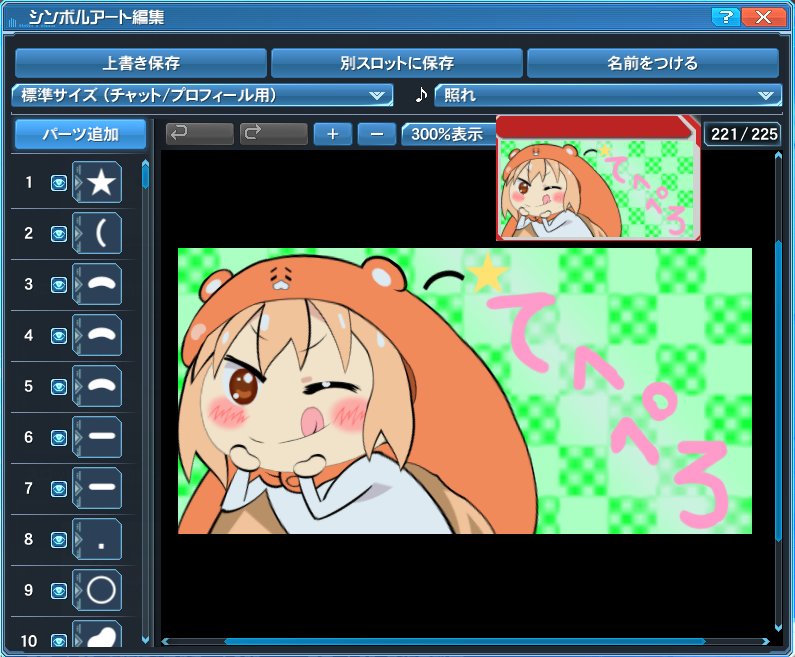The height and width of the screenshot is (657, 795).
Task: Expand layer 9 with its side triangle
Action: [78, 590]
